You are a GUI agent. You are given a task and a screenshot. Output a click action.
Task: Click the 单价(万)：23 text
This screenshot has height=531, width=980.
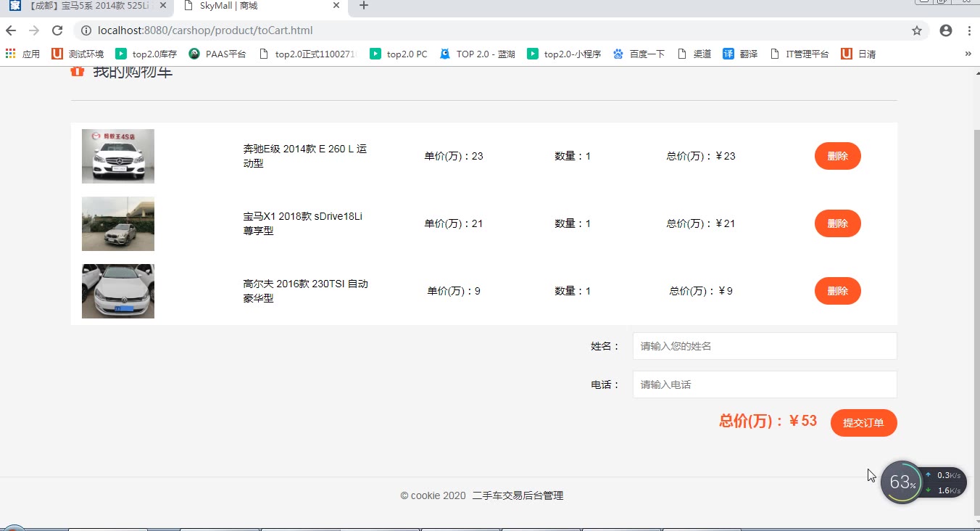coord(454,156)
